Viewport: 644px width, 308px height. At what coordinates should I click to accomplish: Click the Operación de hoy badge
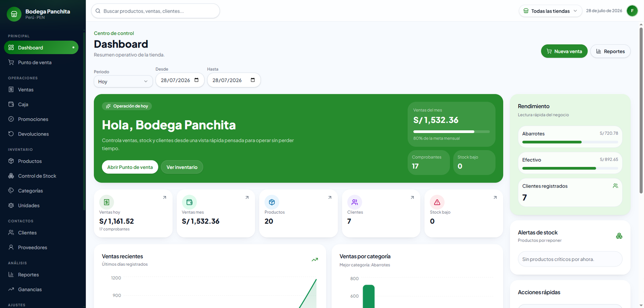coord(127,106)
